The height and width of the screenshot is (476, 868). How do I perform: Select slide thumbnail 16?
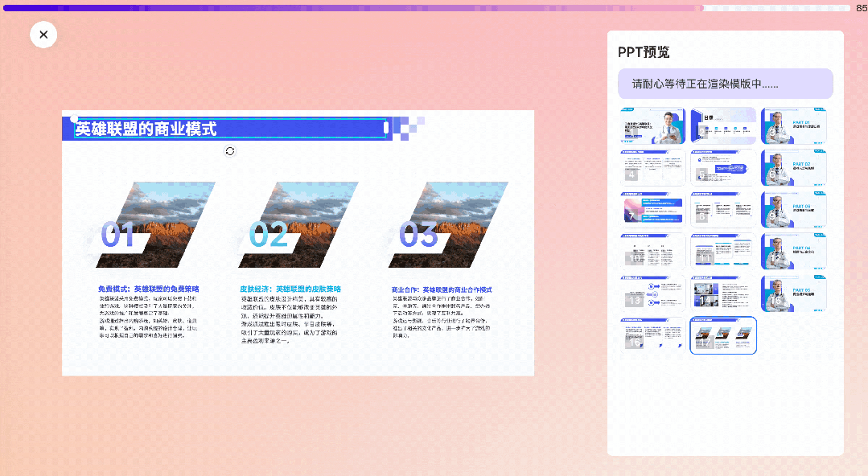click(653, 335)
